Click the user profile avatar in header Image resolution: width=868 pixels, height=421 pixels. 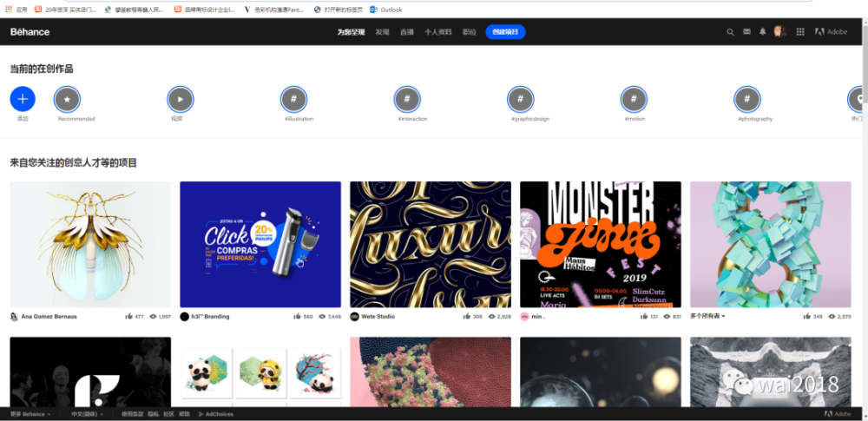tap(780, 32)
